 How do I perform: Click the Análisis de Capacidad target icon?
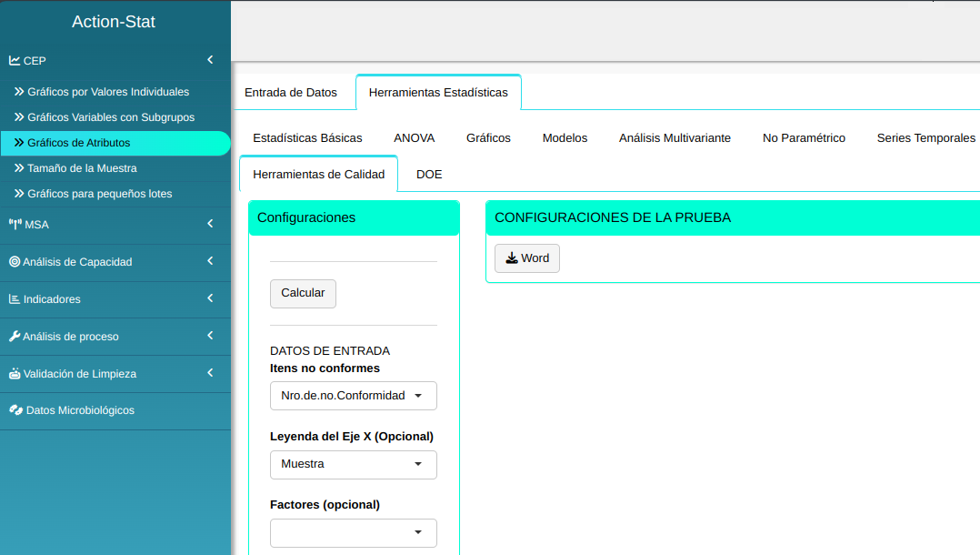(x=15, y=262)
